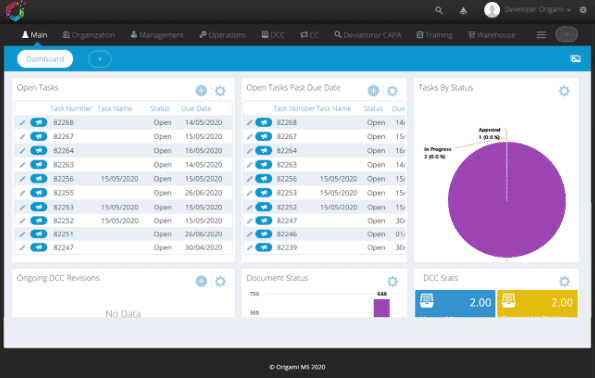This screenshot has height=378, width=595.
Task: Open the CC menu
Action: 309,35
